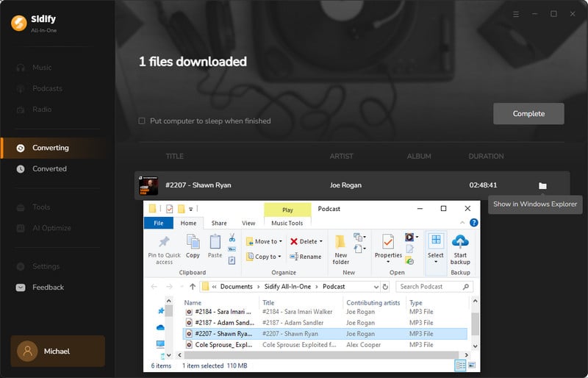
Task: Open Explorer Help question mark
Action: click(x=473, y=223)
